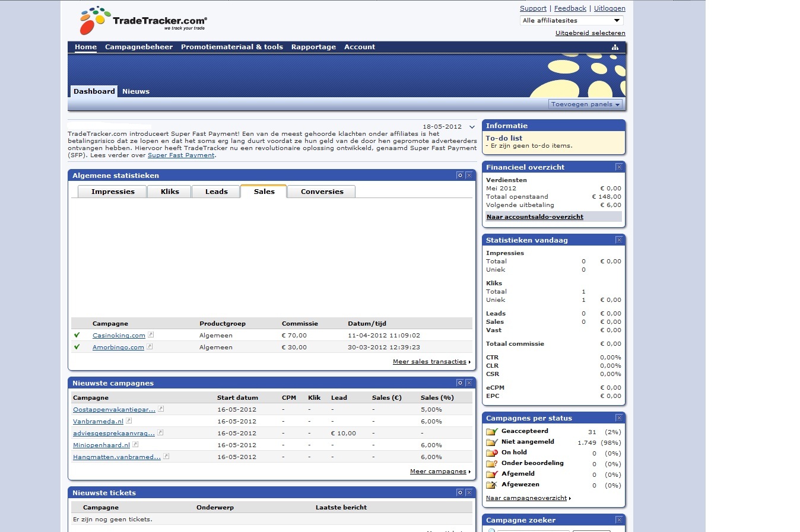Open the Alle affiliatesites dropdown
The image size is (800, 532).
click(x=572, y=21)
